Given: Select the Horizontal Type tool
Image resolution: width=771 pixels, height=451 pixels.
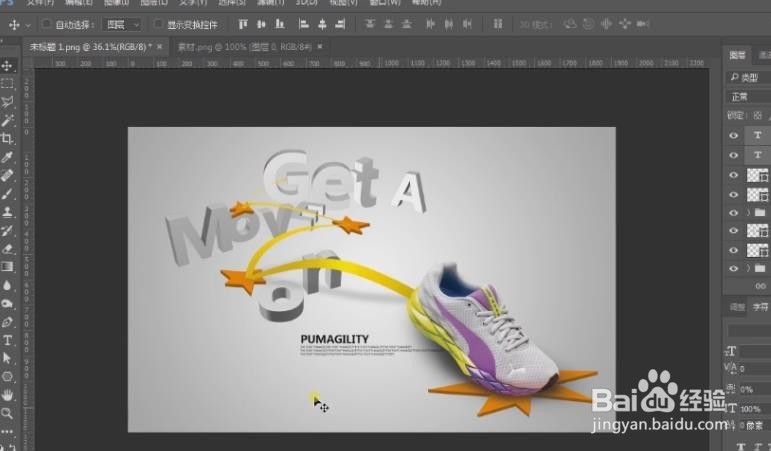Looking at the screenshot, I should [x=7, y=340].
